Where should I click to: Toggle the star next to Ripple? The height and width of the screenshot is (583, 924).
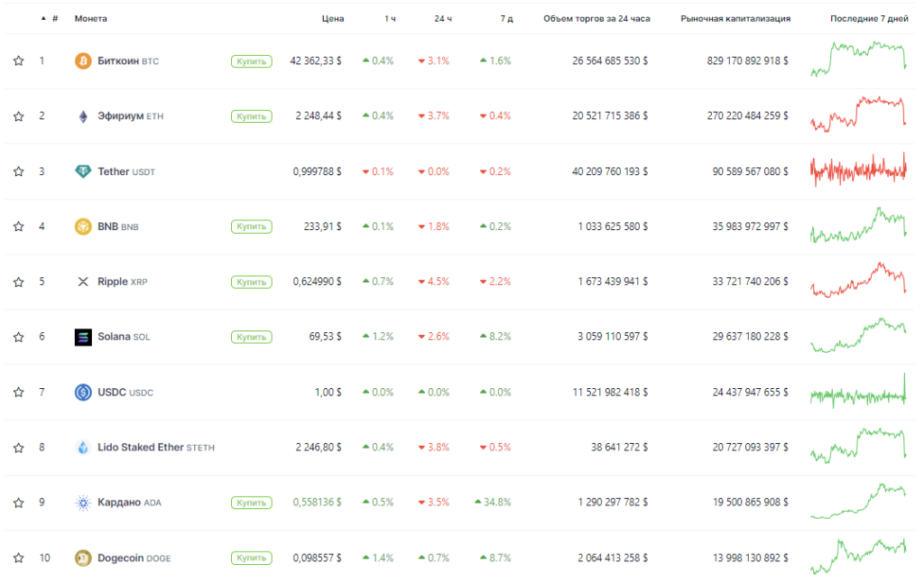coord(19,282)
